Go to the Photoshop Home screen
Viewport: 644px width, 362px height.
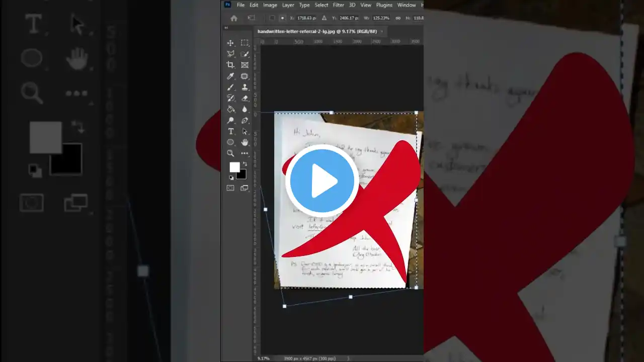233,18
